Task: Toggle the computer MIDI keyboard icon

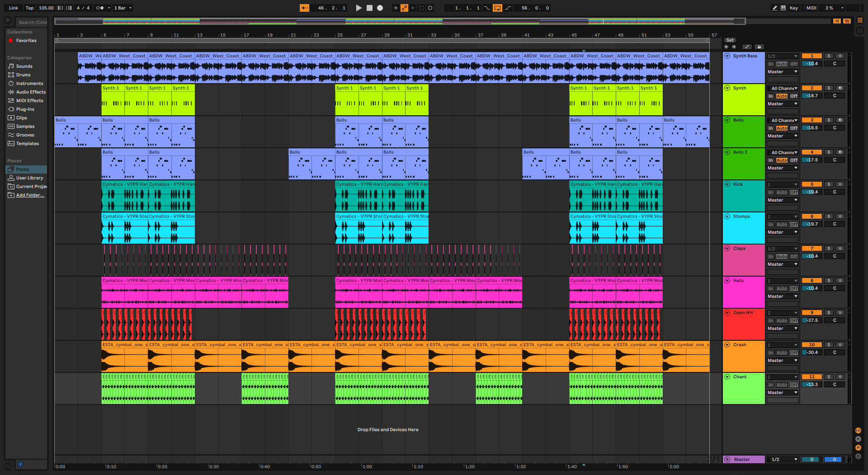Action: pos(783,8)
